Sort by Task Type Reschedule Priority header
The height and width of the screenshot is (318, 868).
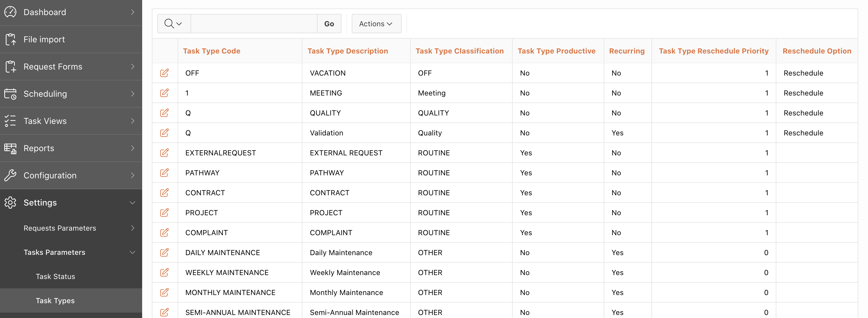(x=714, y=51)
